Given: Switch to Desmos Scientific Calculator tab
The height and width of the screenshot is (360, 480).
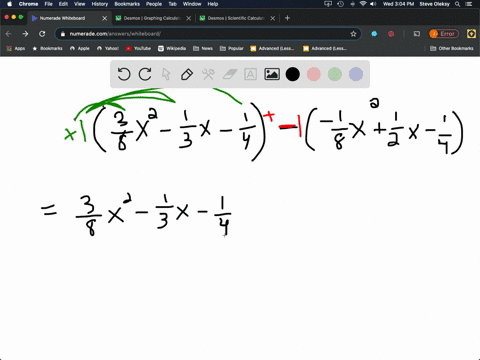Looking at the screenshot, I should [235, 18].
